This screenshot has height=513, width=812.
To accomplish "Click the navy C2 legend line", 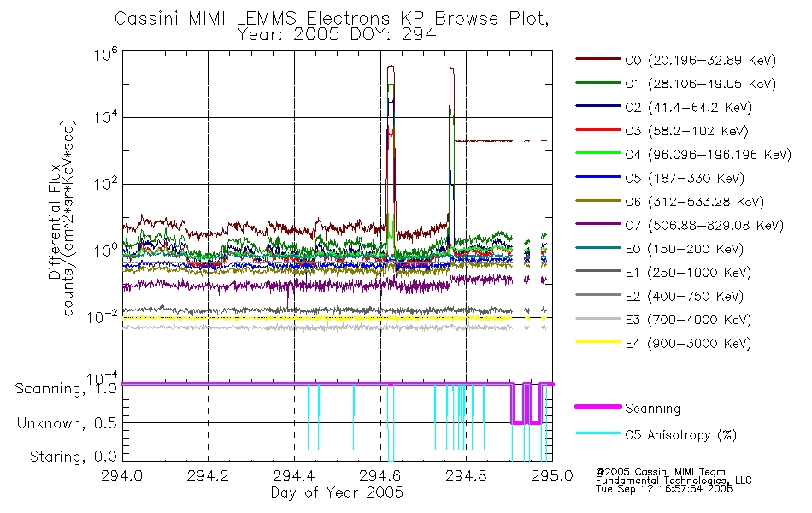I will pyautogui.click(x=597, y=106).
